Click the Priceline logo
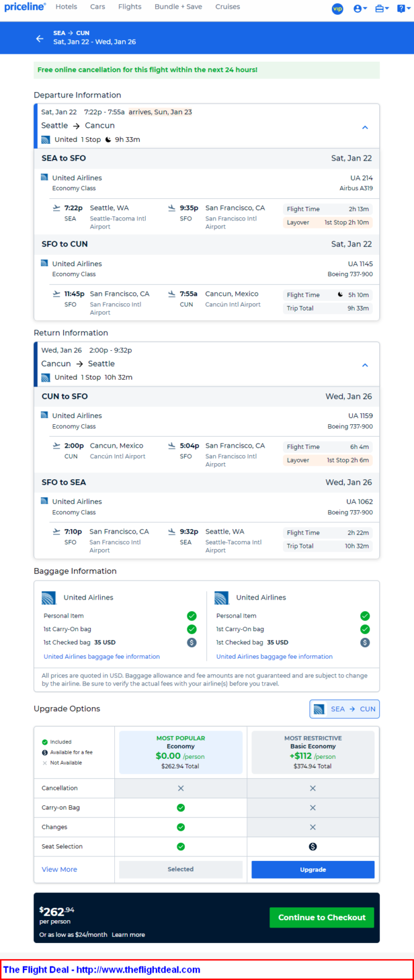Viewport: 414px width, 980px height. click(25, 7)
